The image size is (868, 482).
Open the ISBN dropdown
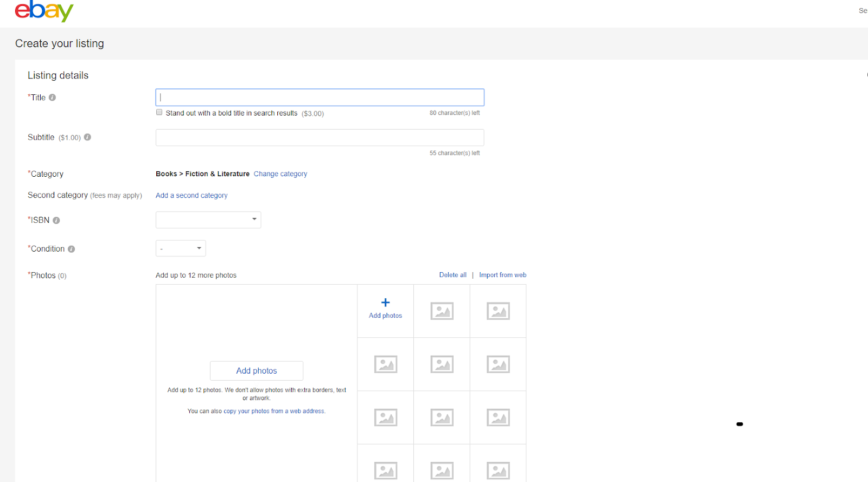click(x=208, y=220)
